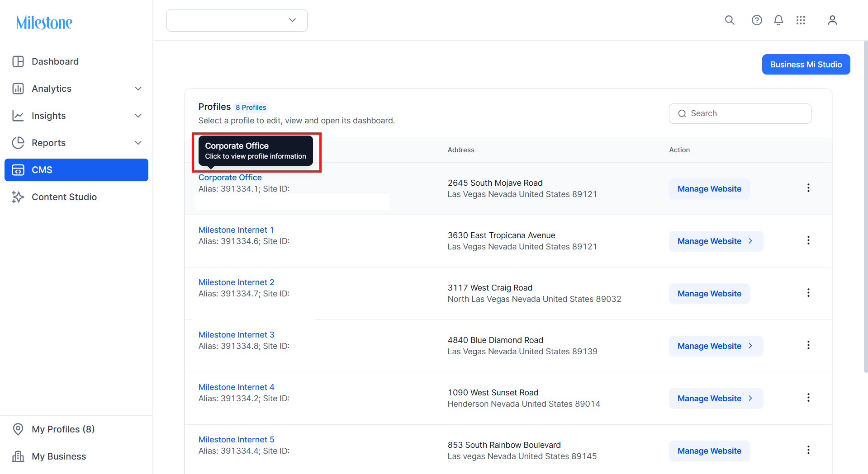Open the Milestone Internet 4 profile link

pyautogui.click(x=236, y=387)
